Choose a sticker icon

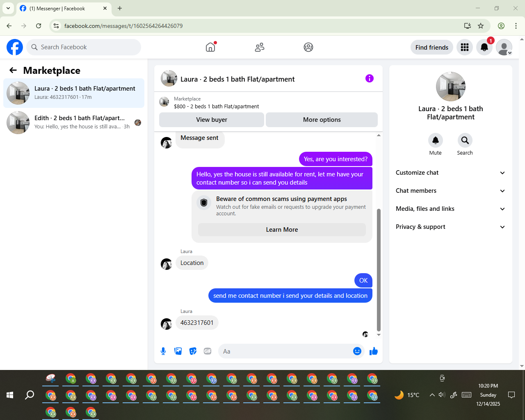(x=193, y=351)
